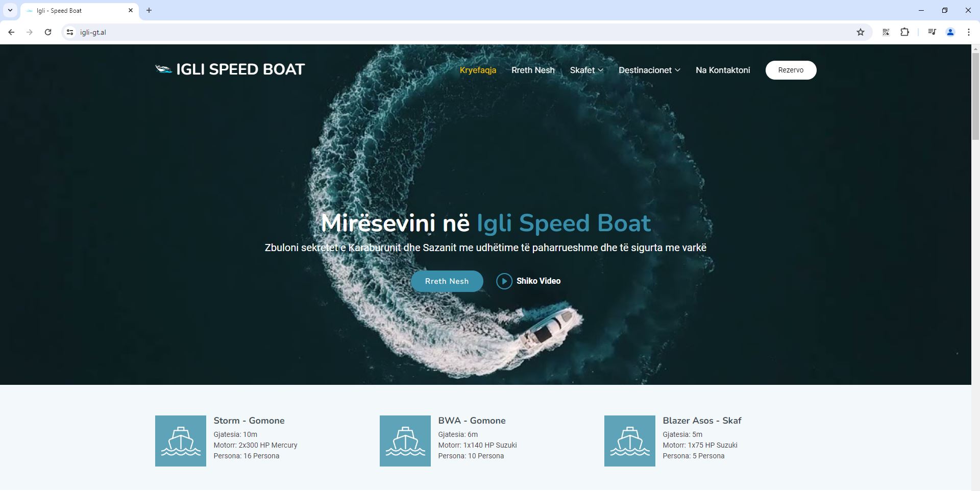Open a new browser tab
980x491 pixels.
click(149, 10)
